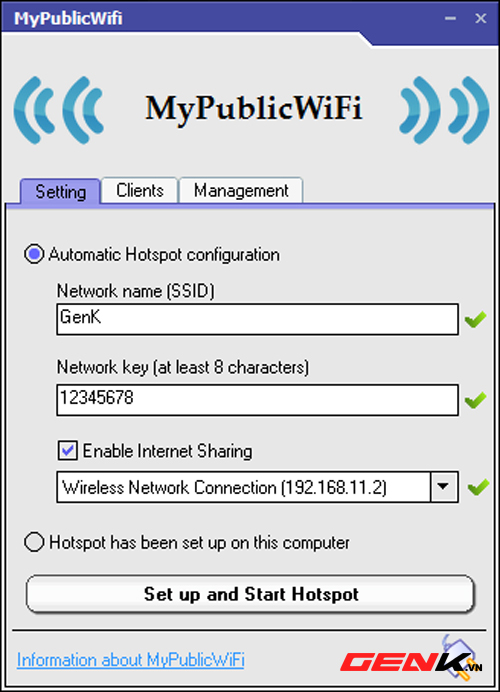
Task: Toggle Enable Internet Sharing checkbox
Action: coord(68,451)
